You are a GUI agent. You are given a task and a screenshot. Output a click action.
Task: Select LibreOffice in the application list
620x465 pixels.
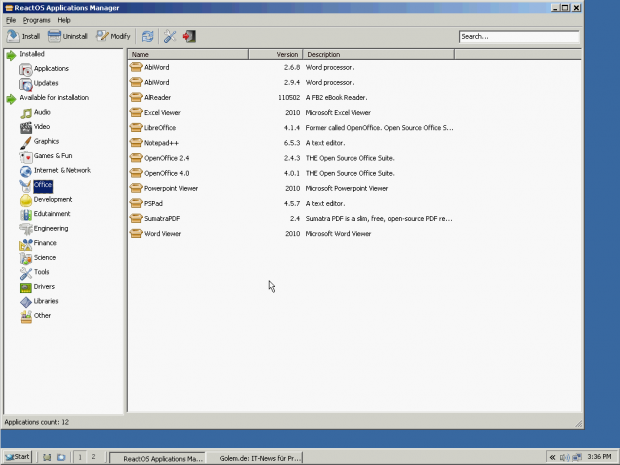pos(160,128)
